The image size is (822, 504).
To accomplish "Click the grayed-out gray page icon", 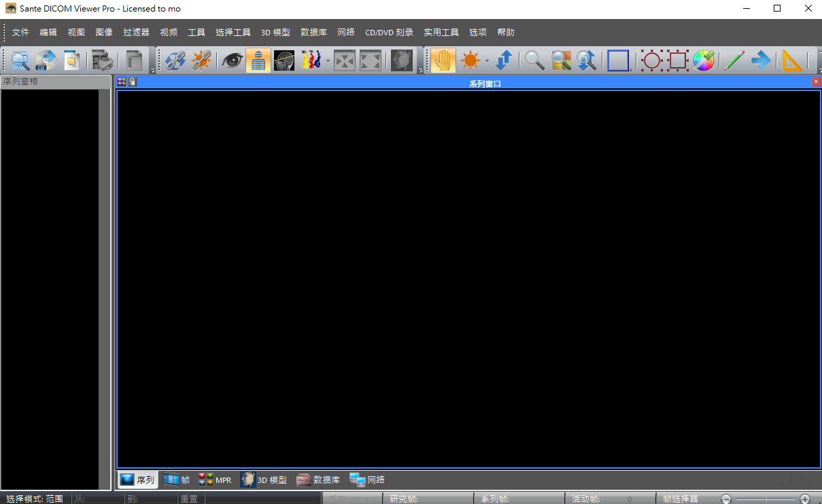I will [x=135, y=60].
